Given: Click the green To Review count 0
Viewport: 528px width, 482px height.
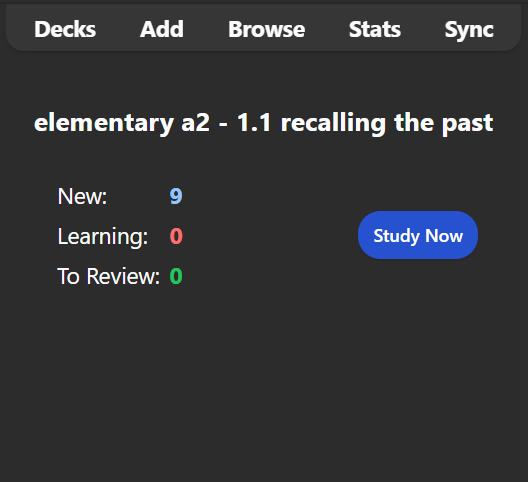Looking at the screenshot, I should pyautogui.click(x=176, y=276).
